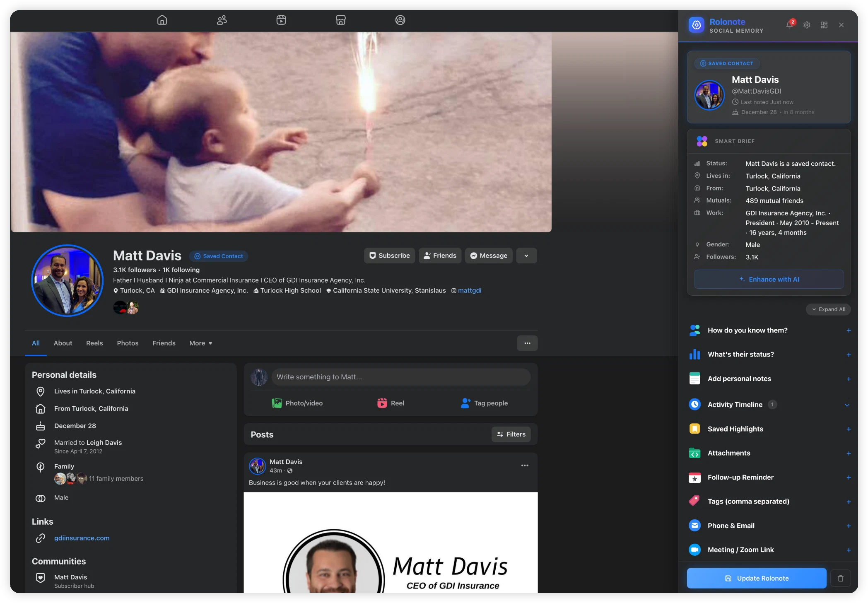Expand Tags (comma separated) plus button
Viewport: 868px width, 603px height.
pyautogui.click(x=849, y=502)
